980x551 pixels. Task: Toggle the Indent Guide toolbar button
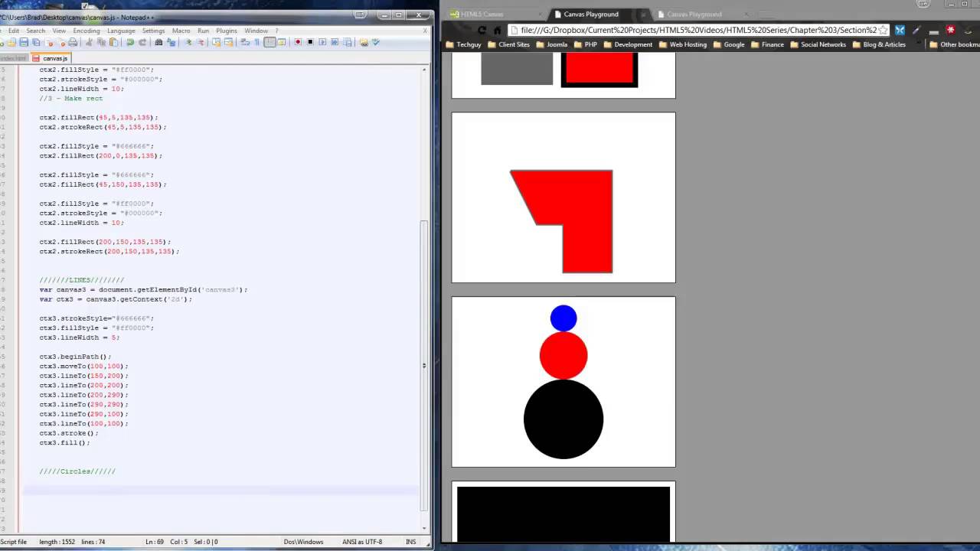(269, 42)
